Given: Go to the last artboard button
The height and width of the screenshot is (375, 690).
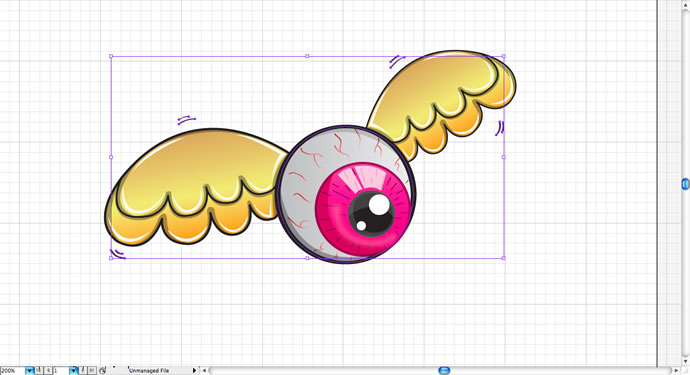Looking at the screenshot, I should pos(92,371).
